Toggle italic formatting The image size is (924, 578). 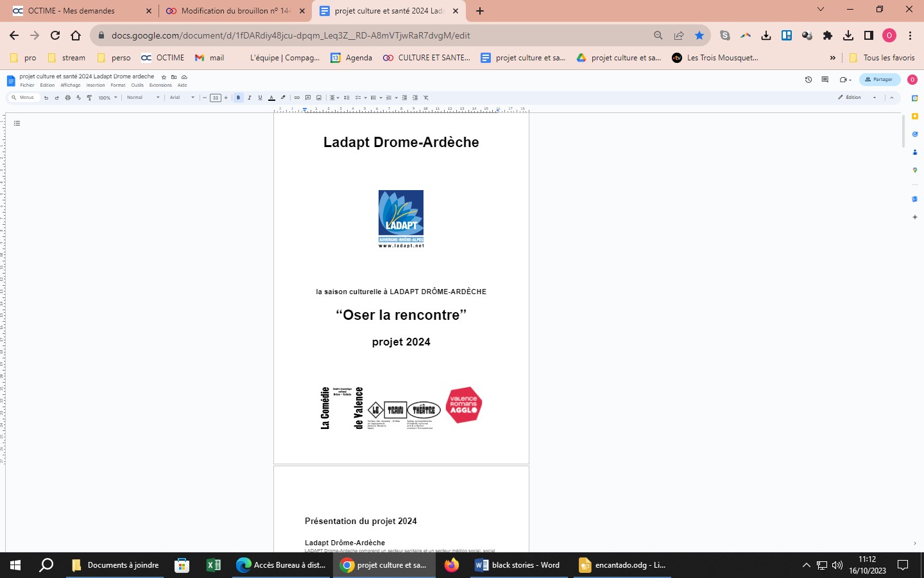[249, 98]
